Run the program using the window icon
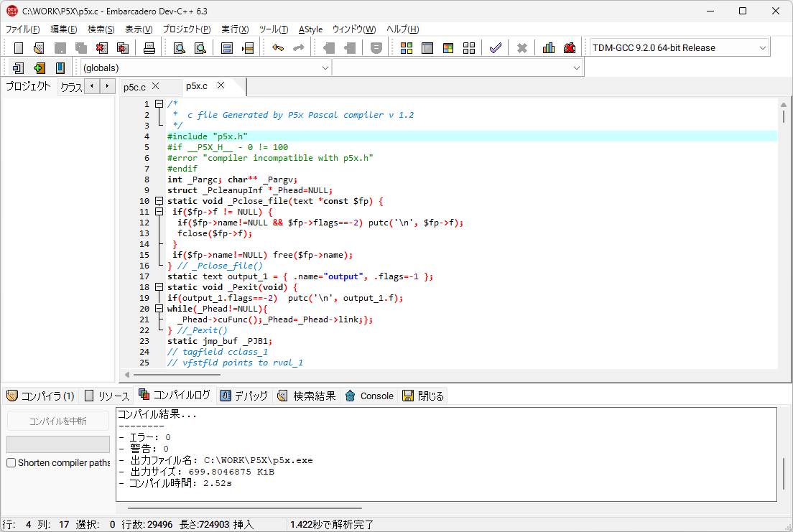The image size is (793, 532). tap(427, 48)
